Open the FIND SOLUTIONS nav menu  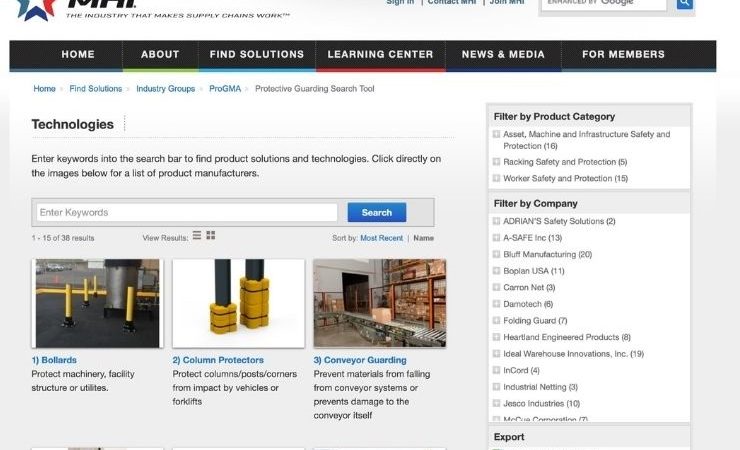click(257, 55)
